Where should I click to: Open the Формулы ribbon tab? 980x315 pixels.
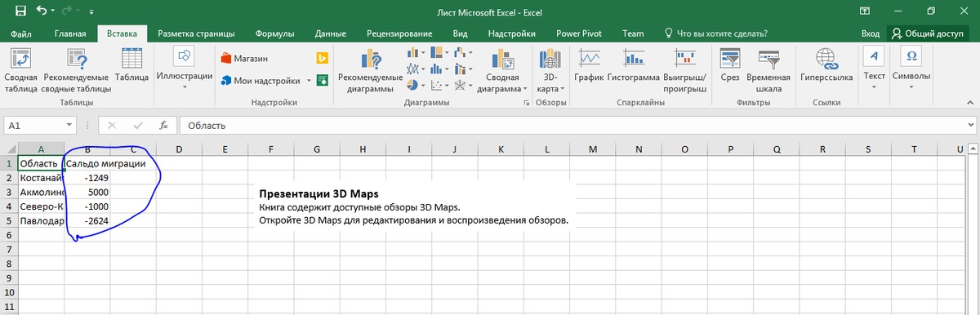point(274,33)
